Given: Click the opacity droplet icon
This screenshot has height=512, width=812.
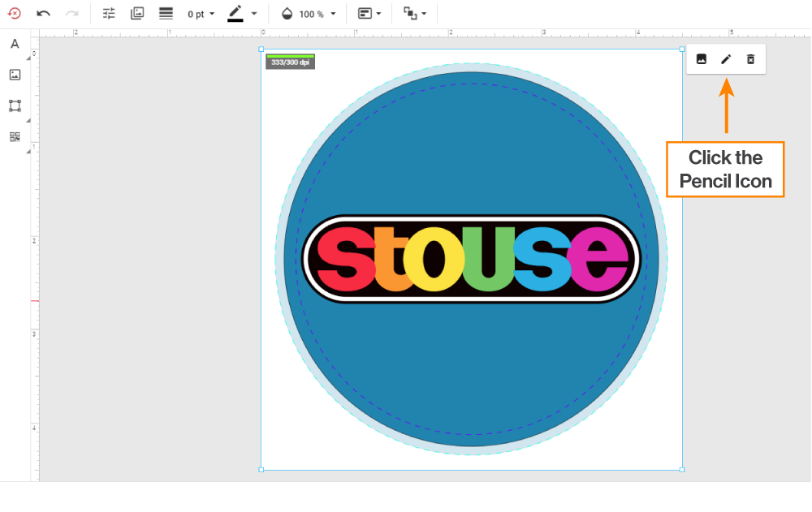Looking at the screenshot, I should [x=287, y=14].
